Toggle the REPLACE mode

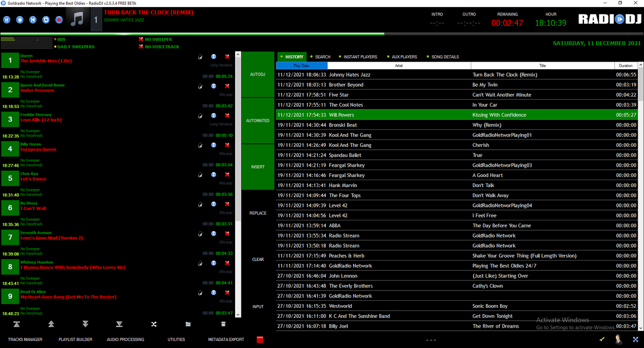tap(258, 213)
